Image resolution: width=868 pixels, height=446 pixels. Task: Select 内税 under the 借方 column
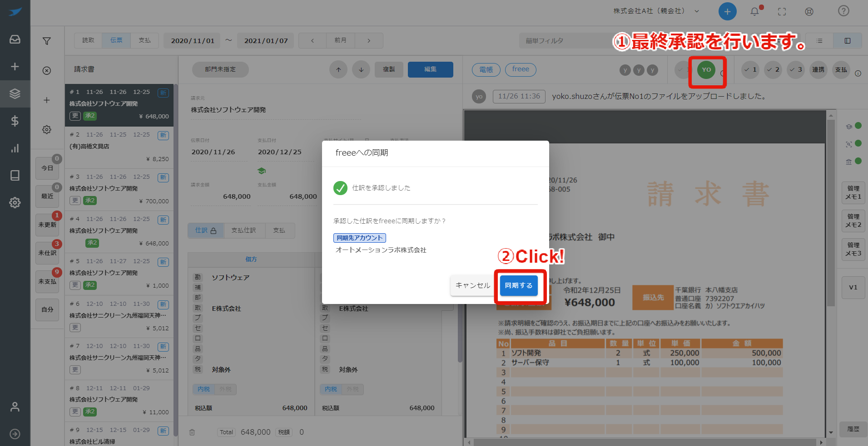[x=203, y=389]
